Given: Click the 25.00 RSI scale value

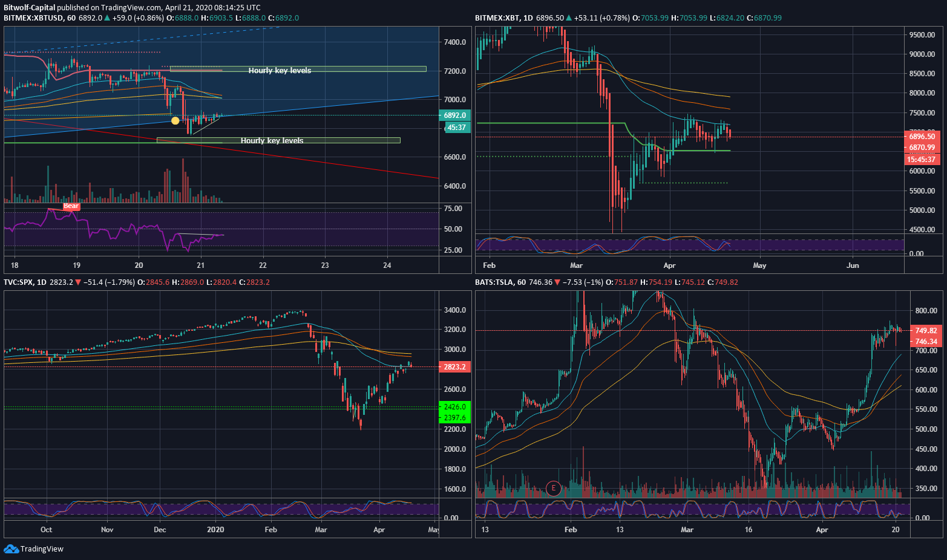Looking at the screenshot, I should (453, 250).
